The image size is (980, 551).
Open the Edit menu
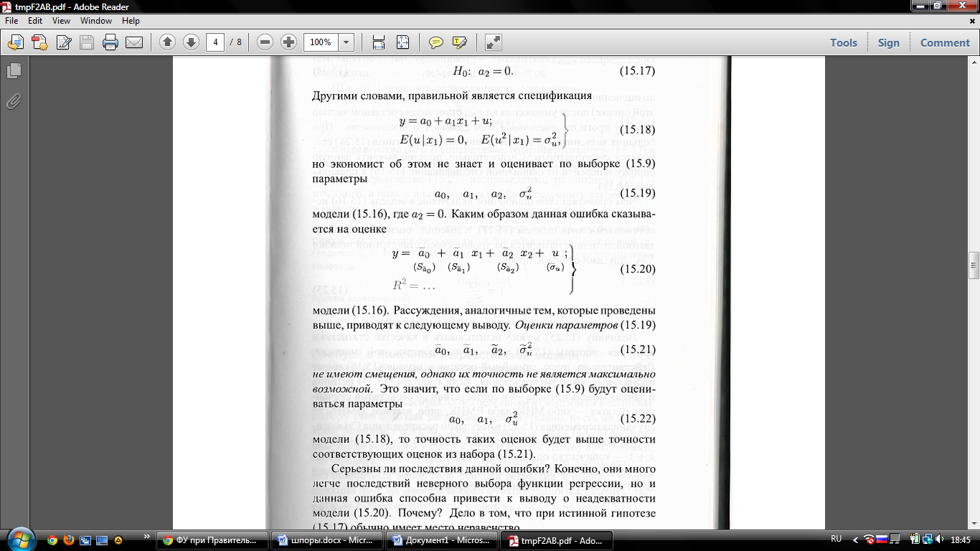(35, 21)
